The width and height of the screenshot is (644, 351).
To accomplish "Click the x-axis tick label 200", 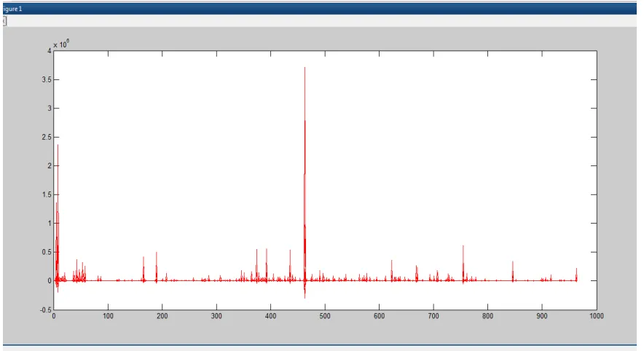I will [x=162, y=316].
